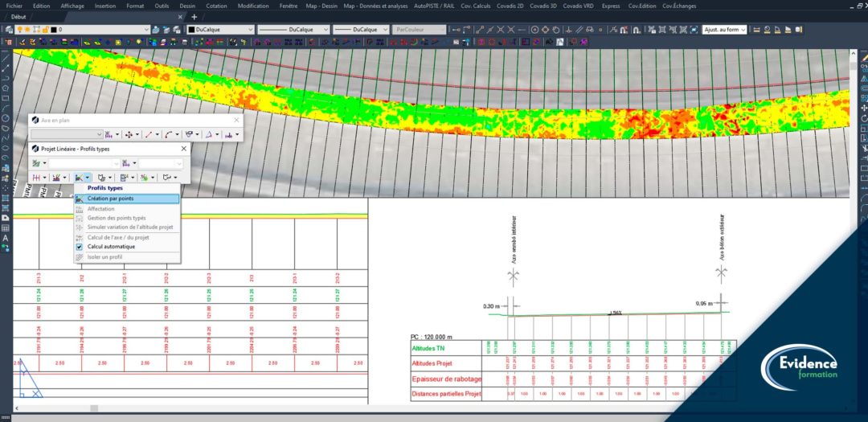Image resolution: width=868 pixels, height=422 pixels.
Task: Open the Cotation menu
Action: point(216,6)
